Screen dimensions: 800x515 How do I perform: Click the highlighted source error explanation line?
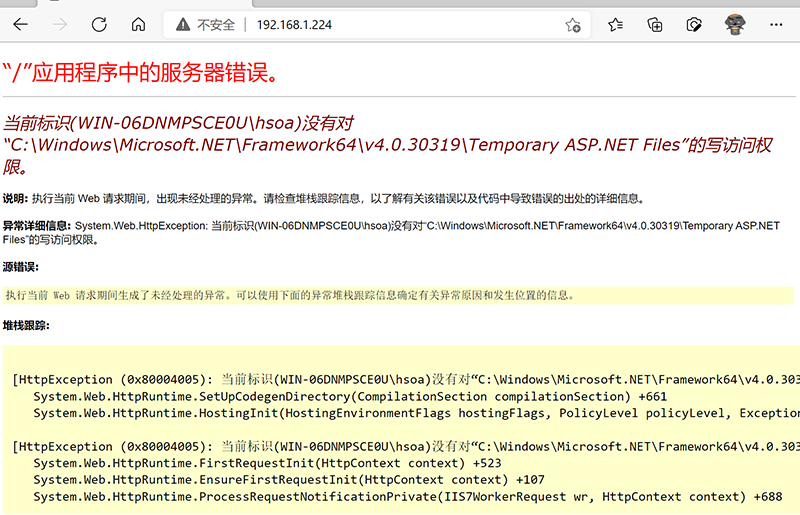click(398, 295)
